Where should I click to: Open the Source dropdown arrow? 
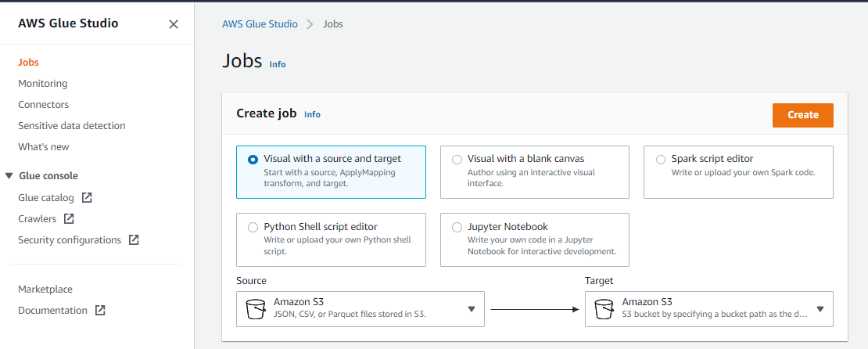[472, 309]
